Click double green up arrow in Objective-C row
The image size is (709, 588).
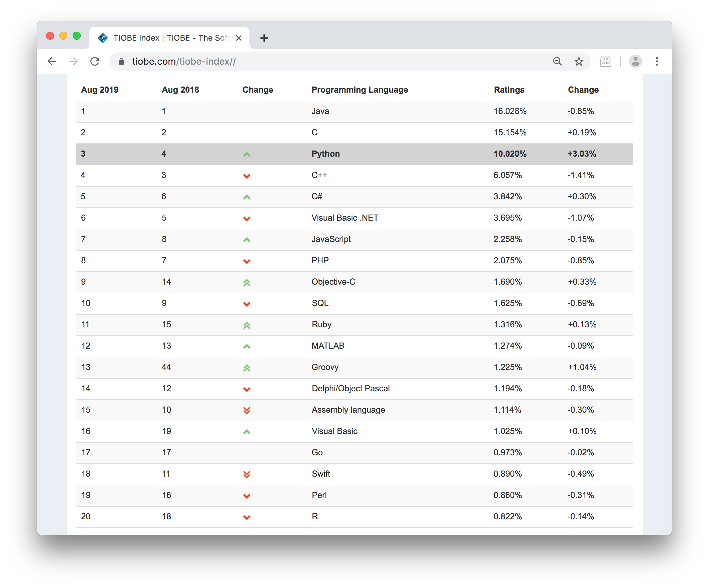click(x=247, y=283)
